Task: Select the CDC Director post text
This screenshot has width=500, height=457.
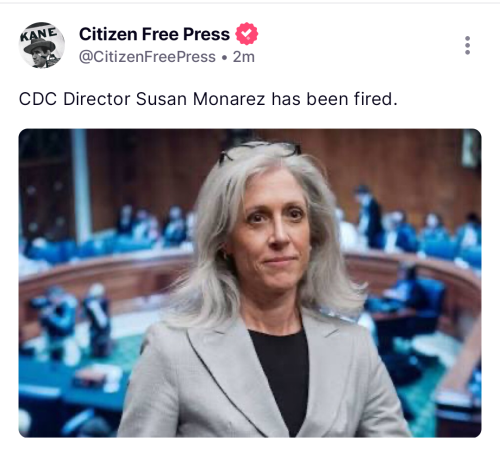Action: pyautogui.click(x=208, y=99)
